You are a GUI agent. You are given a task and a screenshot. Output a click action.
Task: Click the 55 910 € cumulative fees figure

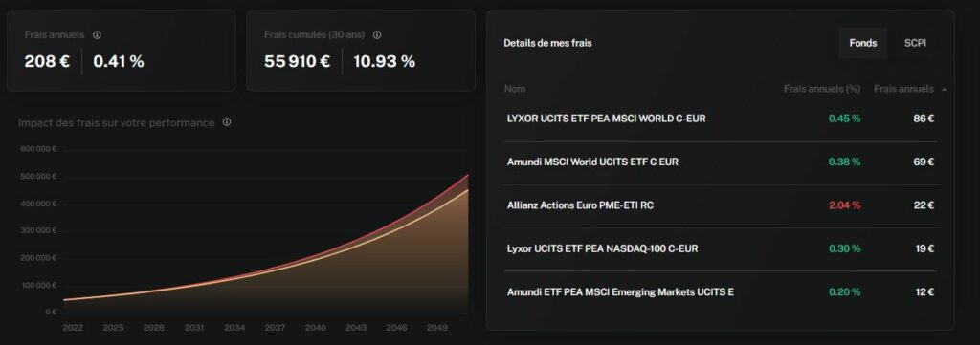298,62
